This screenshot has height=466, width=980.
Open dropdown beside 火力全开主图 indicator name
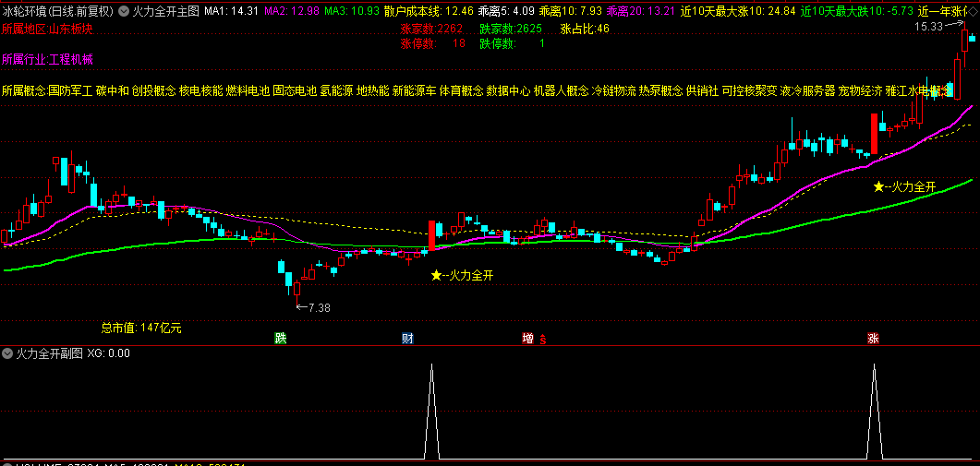(124, 11)
